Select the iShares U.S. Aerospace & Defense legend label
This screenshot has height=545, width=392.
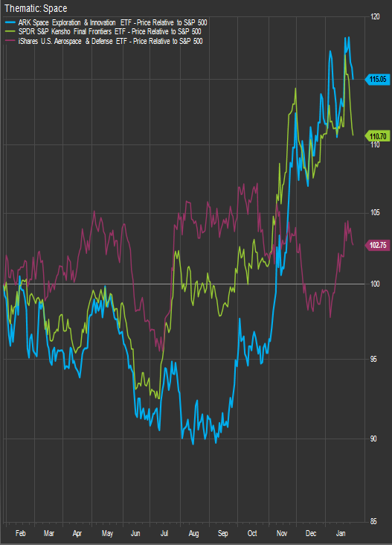point(110,42)
